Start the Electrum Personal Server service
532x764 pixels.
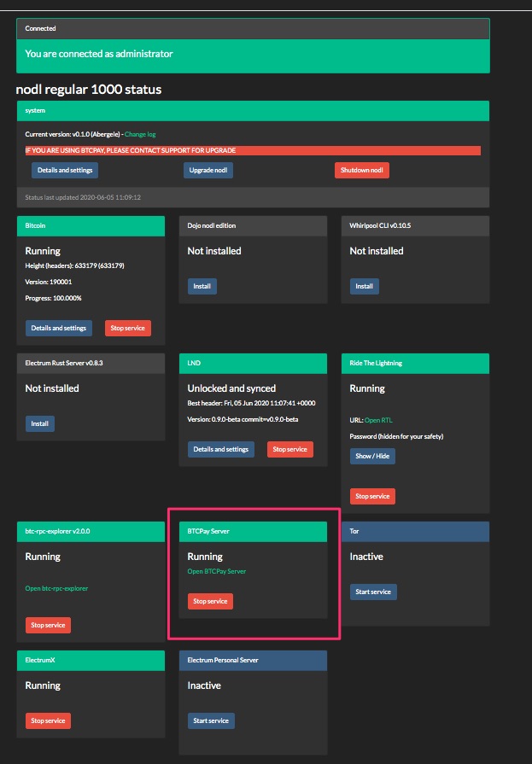pyautogui.click(x=211, y=720)
